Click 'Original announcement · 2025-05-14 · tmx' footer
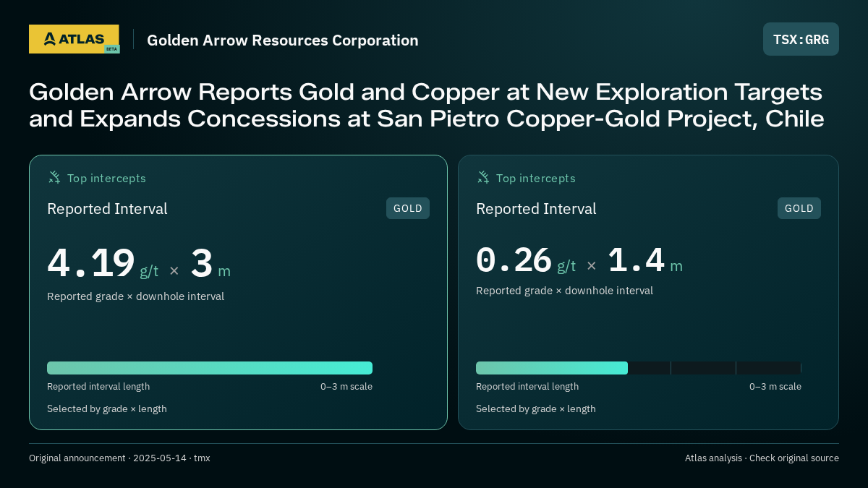 119,458
